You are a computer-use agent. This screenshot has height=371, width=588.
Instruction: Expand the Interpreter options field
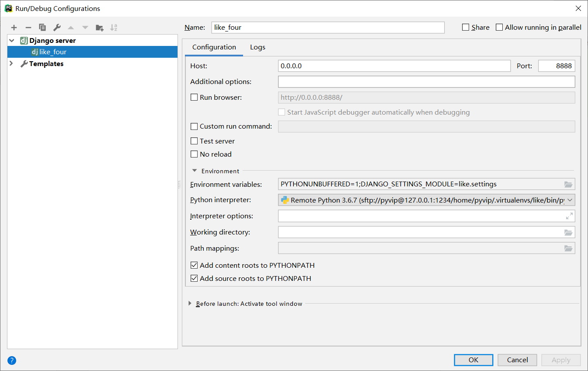click(x=569, y=216)
